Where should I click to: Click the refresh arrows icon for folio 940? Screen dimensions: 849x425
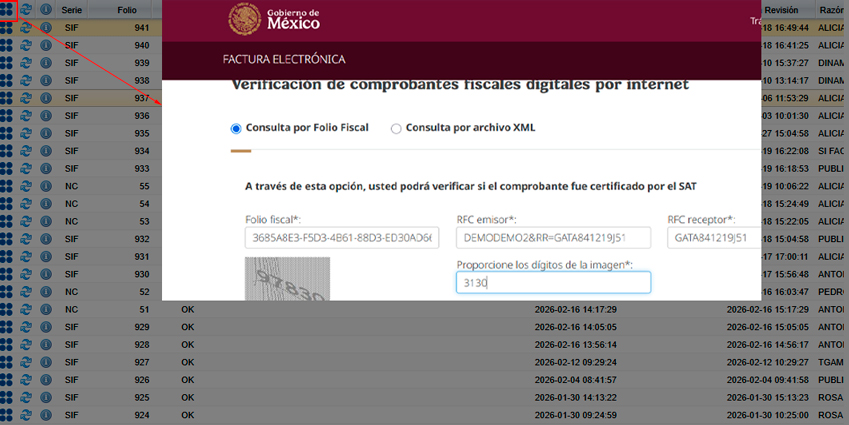[x=26, y=46]
